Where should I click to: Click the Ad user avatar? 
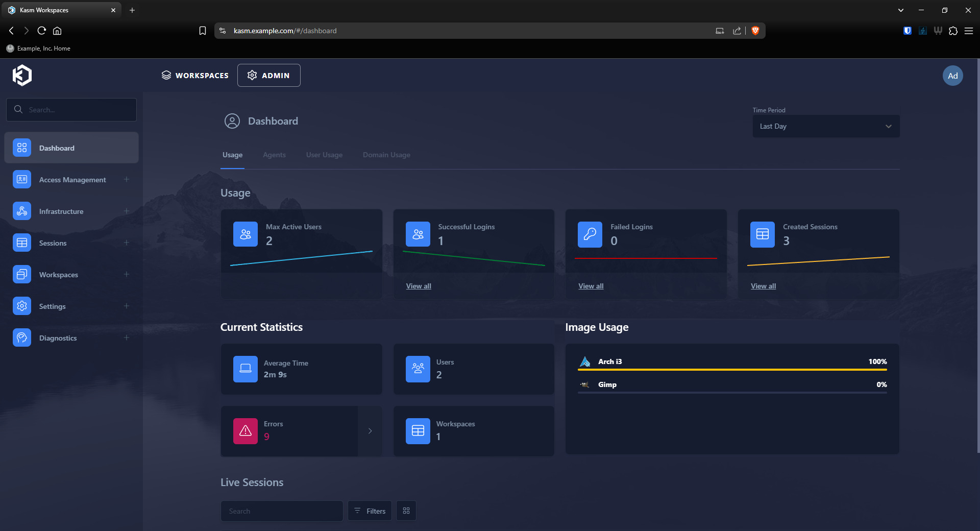(x=952, y=76)
